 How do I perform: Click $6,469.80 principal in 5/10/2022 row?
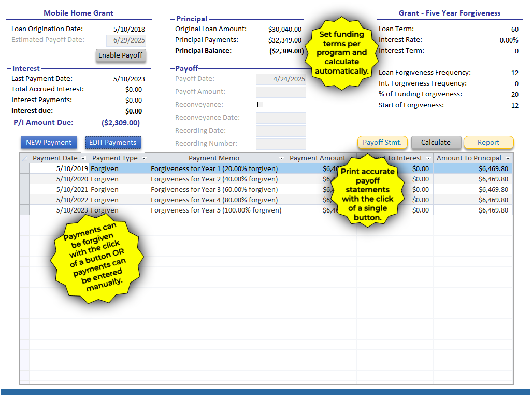[x=473, y=200]
